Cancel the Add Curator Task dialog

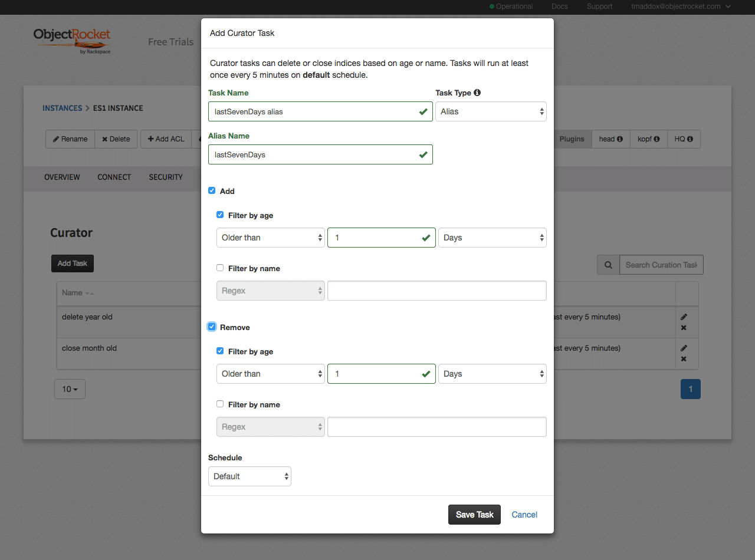pos(524,514)
